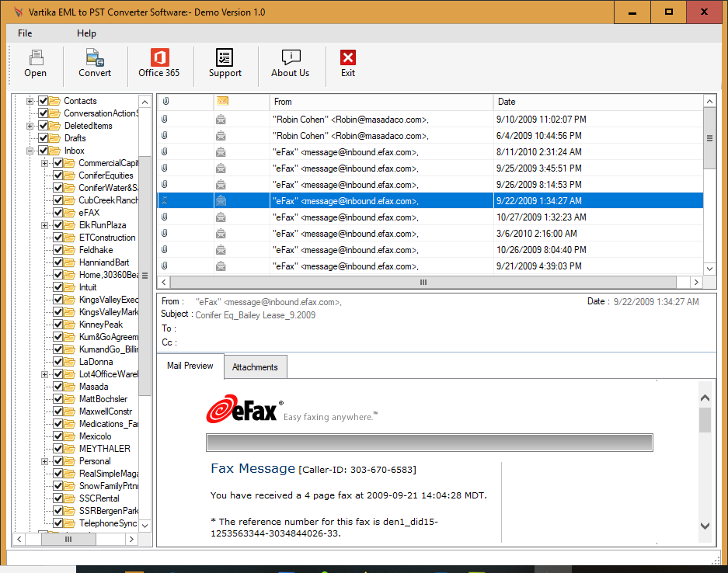Screen dimensions: 728x573
Task: Expand the DeletedItems tree node
Action: (30, 126)
